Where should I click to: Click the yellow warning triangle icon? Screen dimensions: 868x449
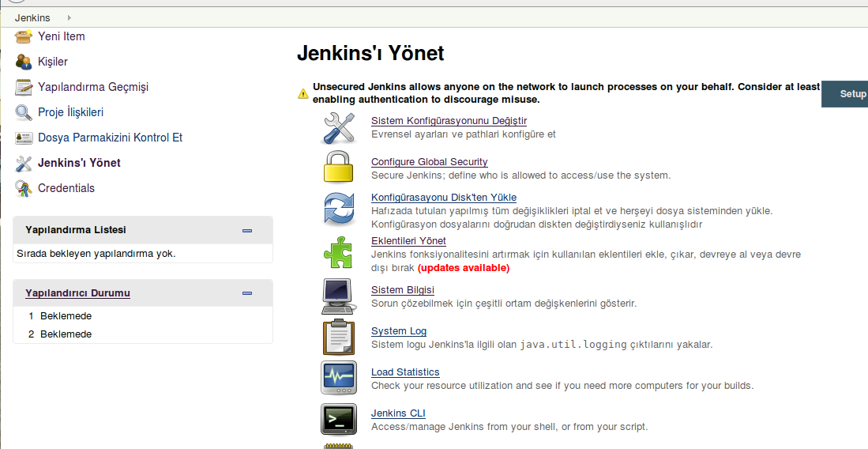[x=302, y=94]
